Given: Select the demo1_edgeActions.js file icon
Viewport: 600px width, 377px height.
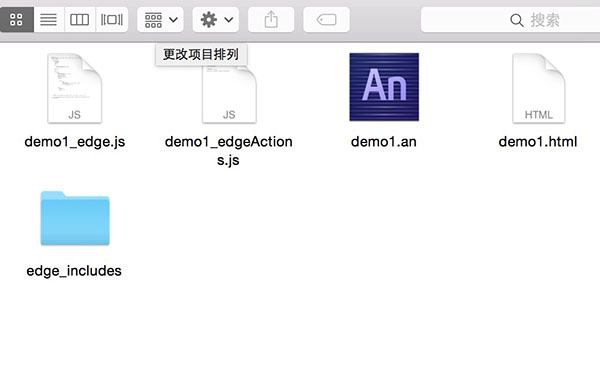Looking at the screenshot, I should (229, 94).
